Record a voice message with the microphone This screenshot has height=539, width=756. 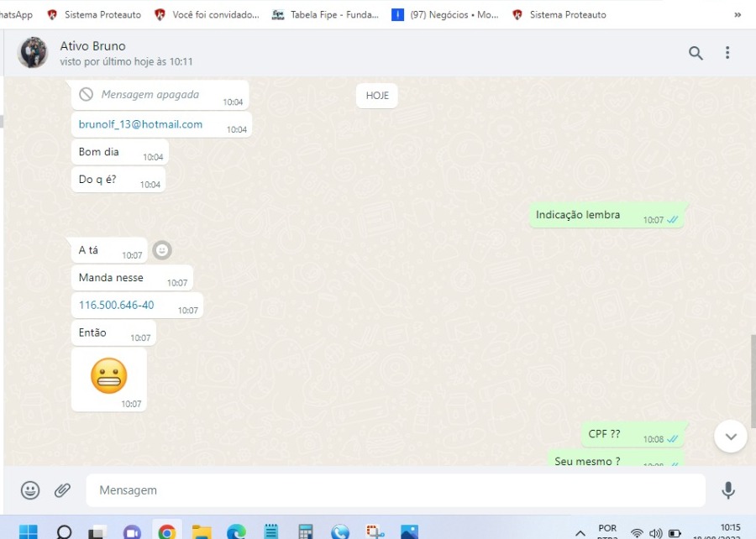pos(727,490)
